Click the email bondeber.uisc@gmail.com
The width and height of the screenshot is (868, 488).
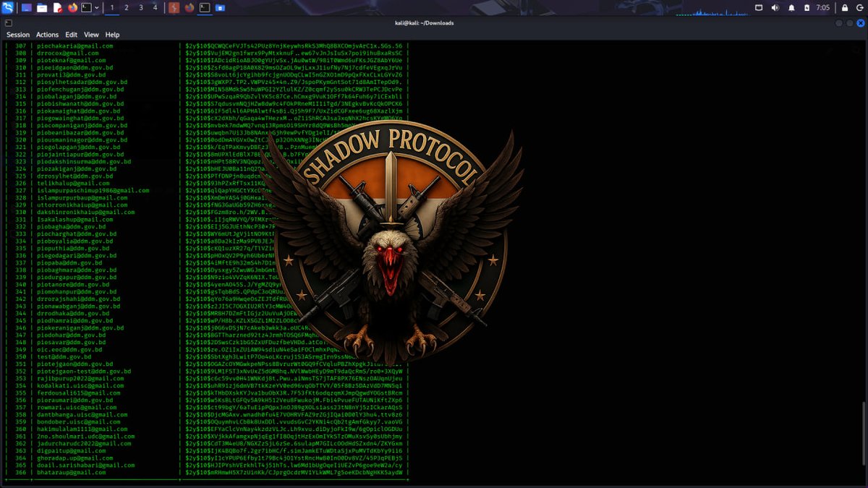click(x=78, y=421)
